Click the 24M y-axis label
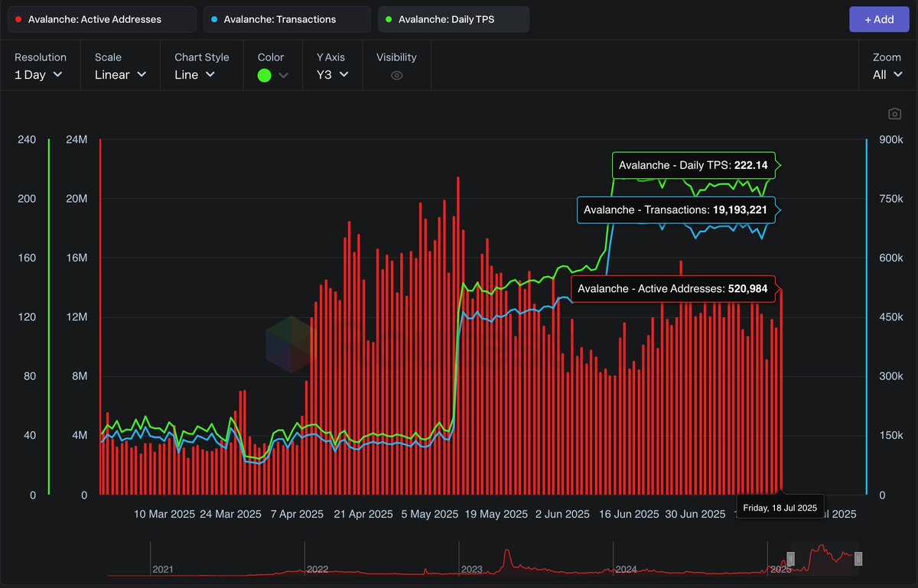The image size is (918, 588). pyautogui.click(x=77, y=140)
